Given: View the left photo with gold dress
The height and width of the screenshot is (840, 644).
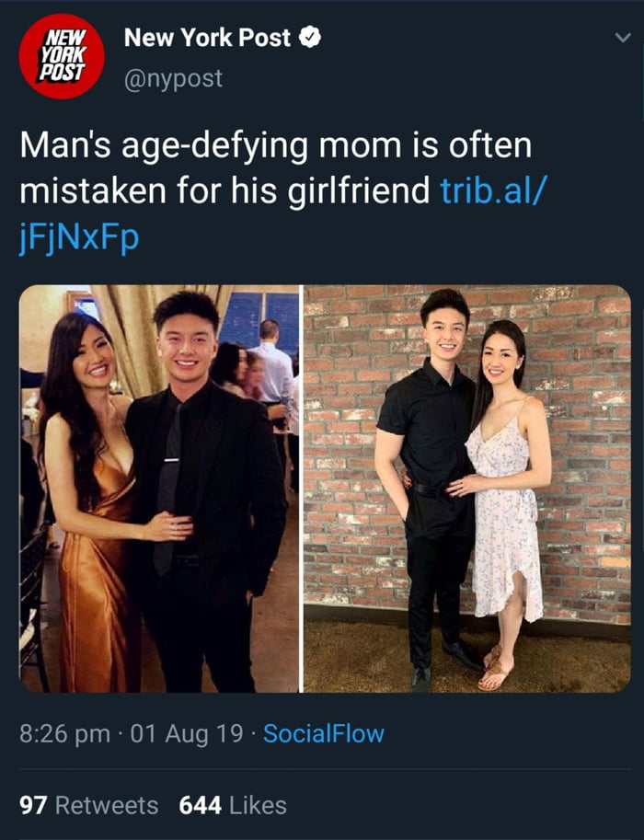Looking at the screenshot, I should coord(159,489).
